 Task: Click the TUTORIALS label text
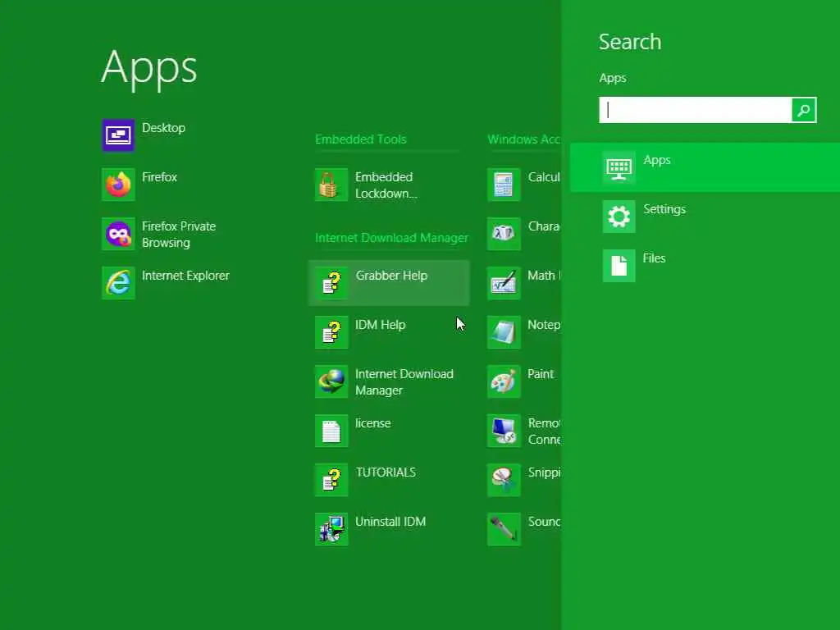click(x=386, y=472)
